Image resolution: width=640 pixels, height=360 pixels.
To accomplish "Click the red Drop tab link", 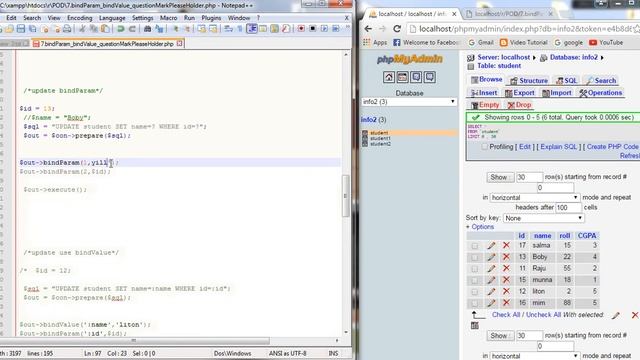I will (519, 105).
